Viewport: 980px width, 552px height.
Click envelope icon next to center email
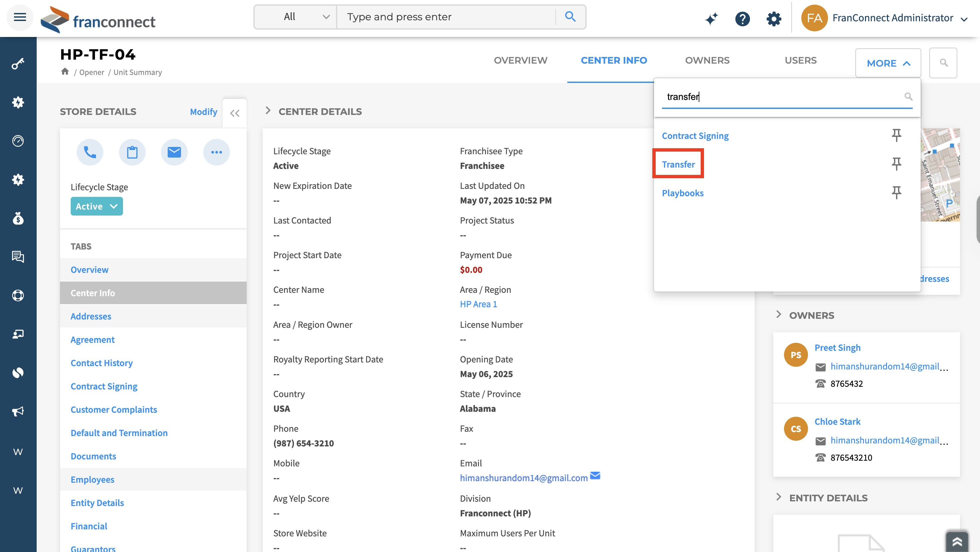[x=595, y=476]
